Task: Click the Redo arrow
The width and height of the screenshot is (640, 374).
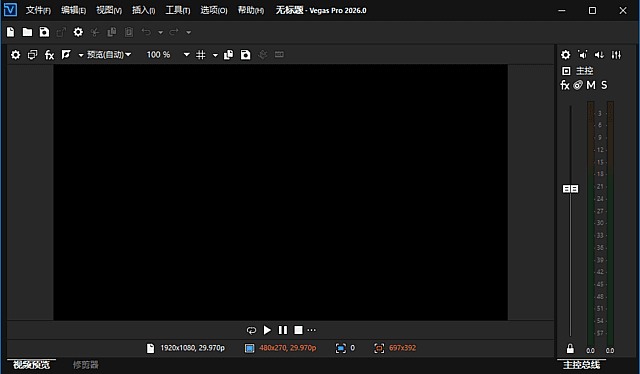Action: tap(174, 32)
